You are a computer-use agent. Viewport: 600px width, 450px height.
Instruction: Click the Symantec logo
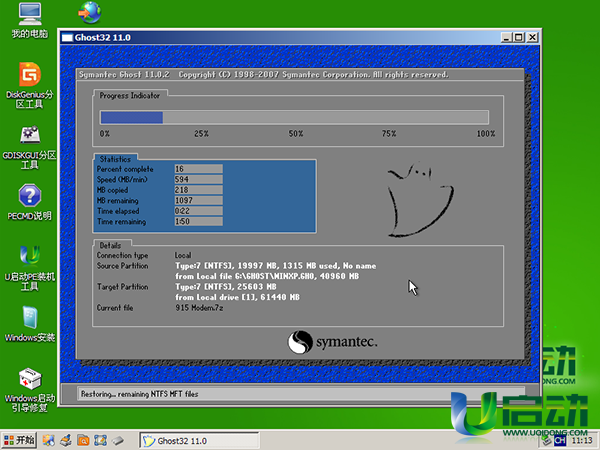[332, 342]
